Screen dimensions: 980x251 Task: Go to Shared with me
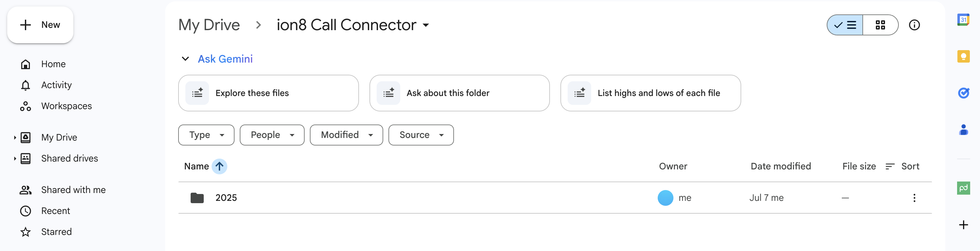(73, 190)
